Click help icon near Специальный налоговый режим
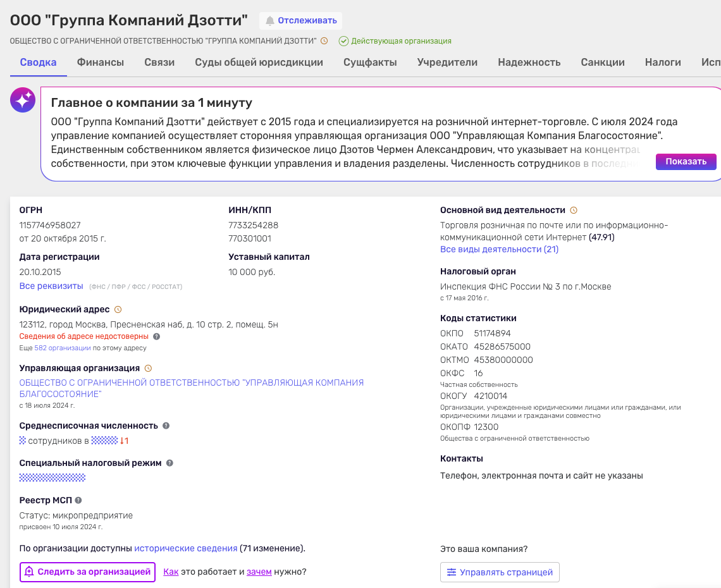Screen dimensions: 721x588 (169, 462)
